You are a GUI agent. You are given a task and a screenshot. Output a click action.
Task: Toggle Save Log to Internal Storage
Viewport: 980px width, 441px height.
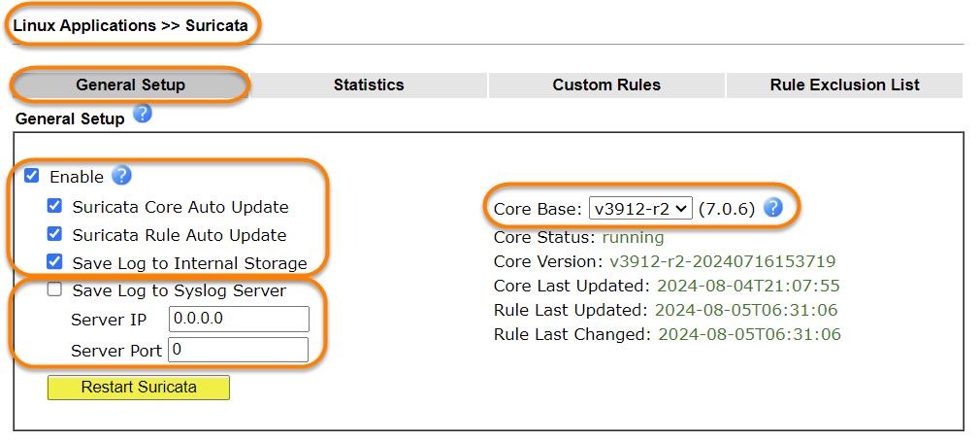[x=55, y=261]
